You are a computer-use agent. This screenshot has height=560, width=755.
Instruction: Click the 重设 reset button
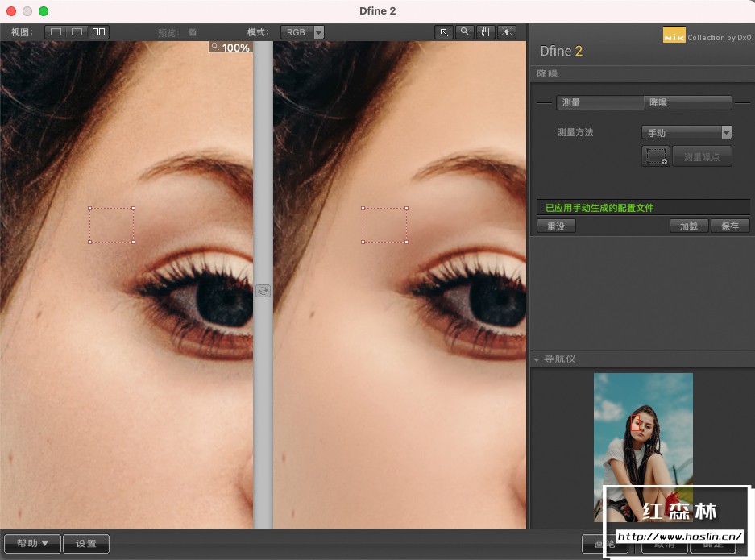(556, 226)
